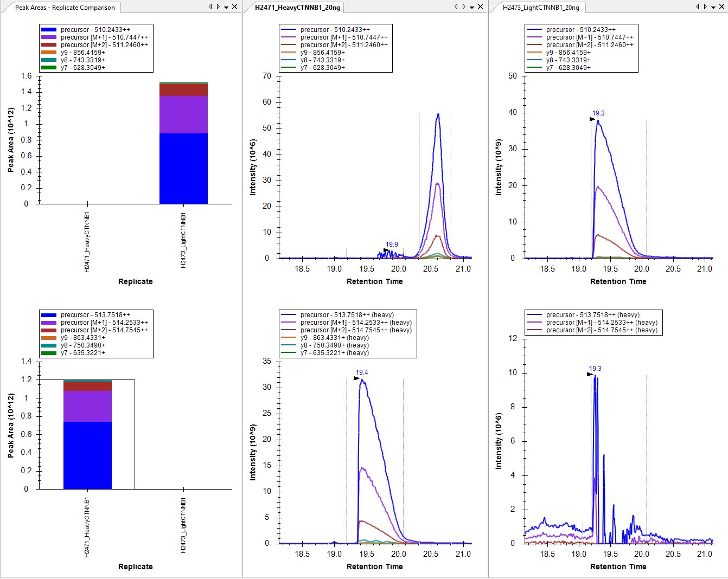This screenshot has width=728, height=579.
Task: Click the H2473_LightCTNNB1 bar in the top peak area chart
Action: (x=183, y=163)
